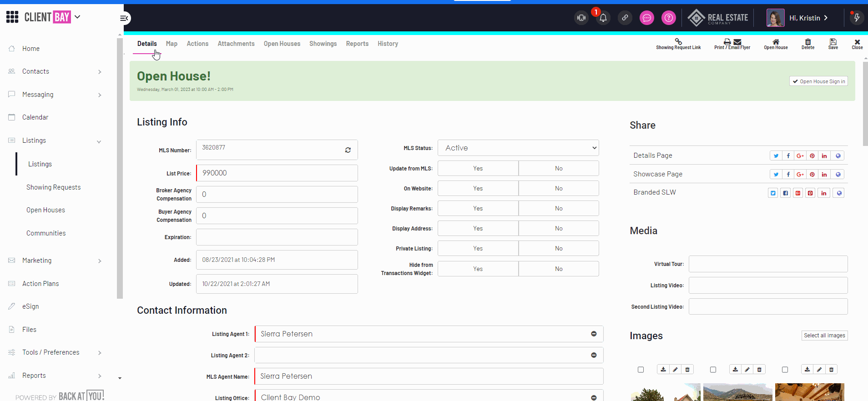This screenshot has height=401, width=868.
Task: Switch to the Actions tab
Action: 197,44
